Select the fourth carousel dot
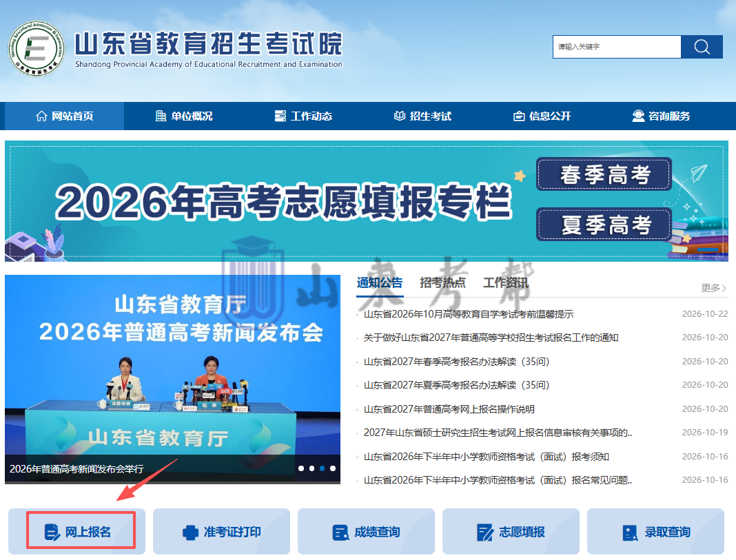Screen dimensions: 736x560 tap(333, 468)
